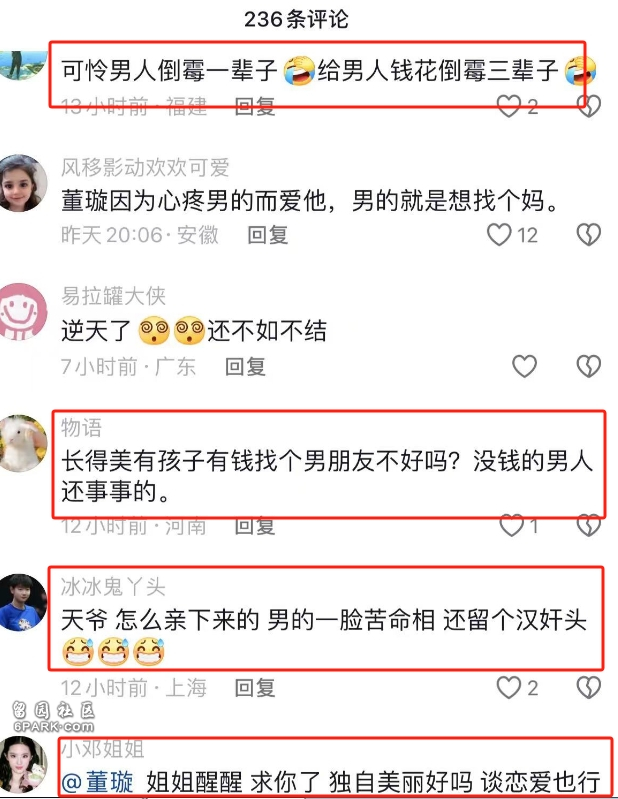This screenshot has height=799, width=618.
Task: Like the top comment from 福建
Action: coord(508,106)
